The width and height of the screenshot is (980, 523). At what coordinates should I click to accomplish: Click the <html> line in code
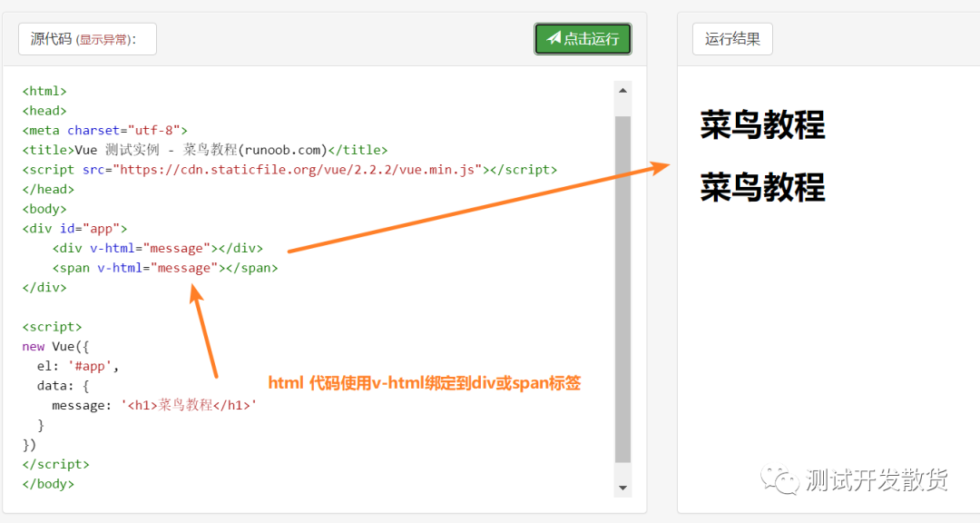pyautogui.click(x=44, y=92)
